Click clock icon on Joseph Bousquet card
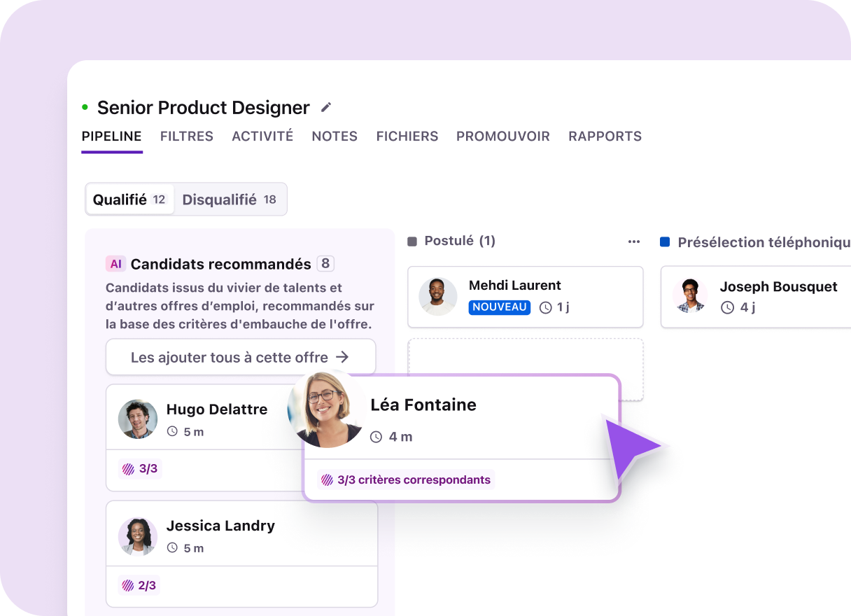This screenshot has height=616, width=851. pos(728,307)
